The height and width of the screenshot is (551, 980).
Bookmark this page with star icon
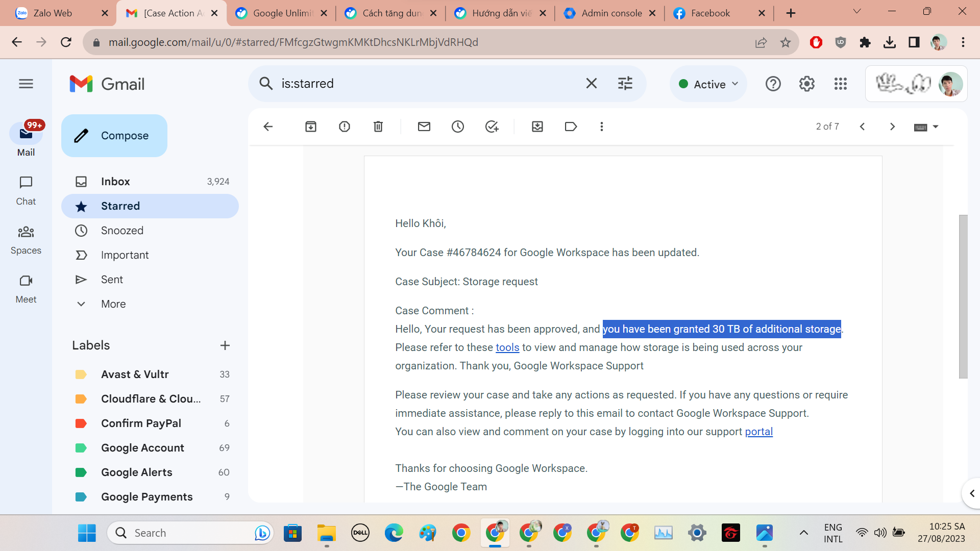[x=786, y=42]
